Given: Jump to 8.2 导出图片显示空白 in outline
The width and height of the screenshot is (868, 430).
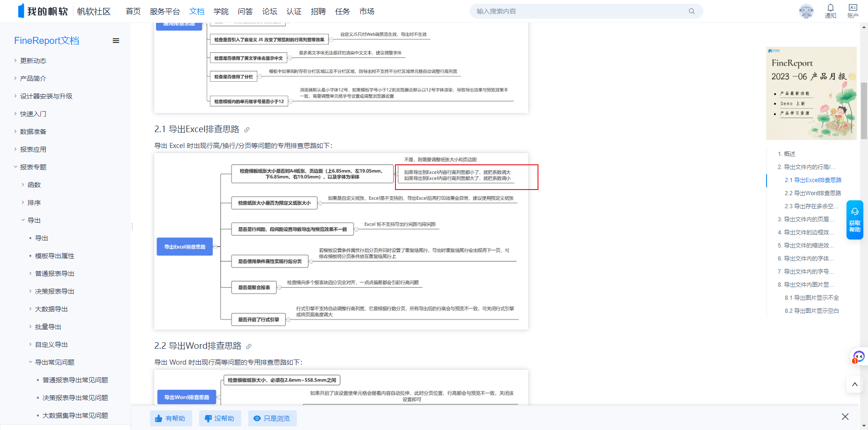Looking at the screenshot, I should tap(812, 310).
